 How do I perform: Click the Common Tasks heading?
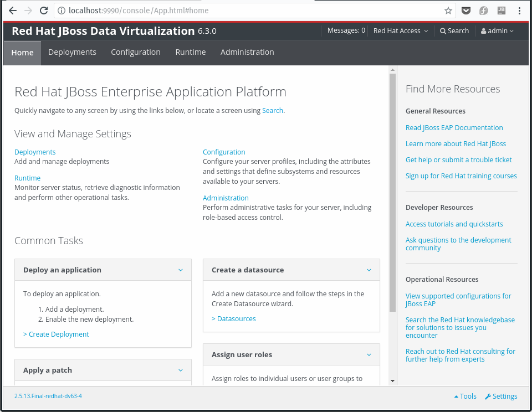tap(49, 241)
